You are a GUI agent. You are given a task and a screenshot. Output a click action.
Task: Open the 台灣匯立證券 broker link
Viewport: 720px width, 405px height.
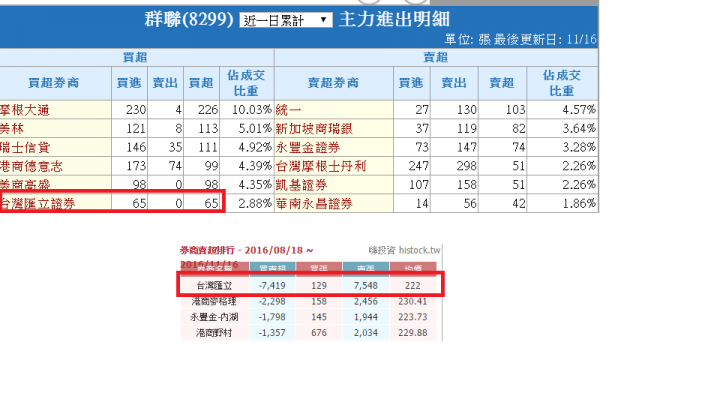[38, 203]
